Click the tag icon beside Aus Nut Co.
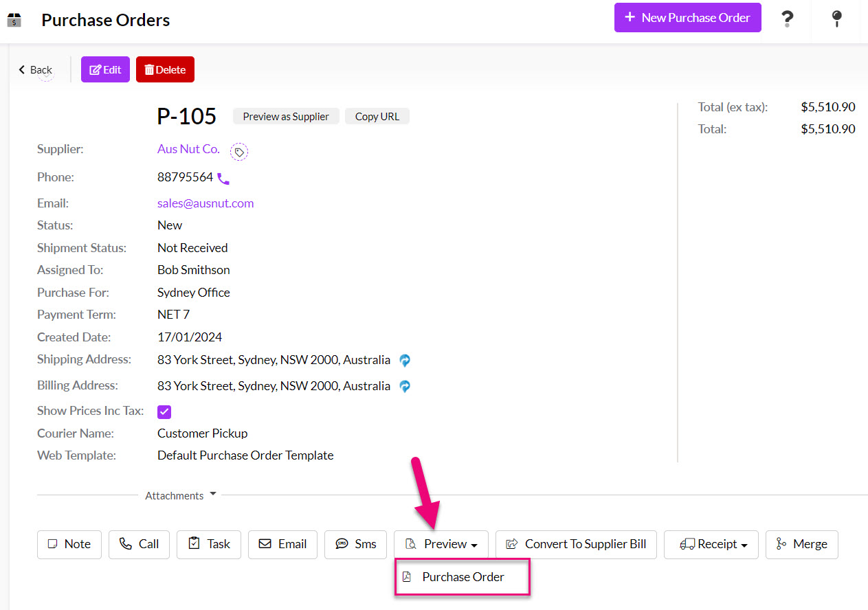This screenshot has height=610, width=868. tap(239, 152)
